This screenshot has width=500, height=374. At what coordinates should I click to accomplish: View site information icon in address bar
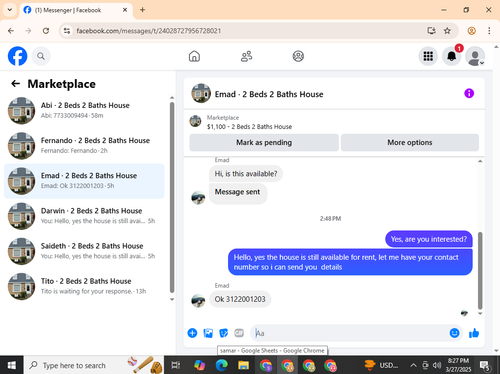(x=67, y=31)
